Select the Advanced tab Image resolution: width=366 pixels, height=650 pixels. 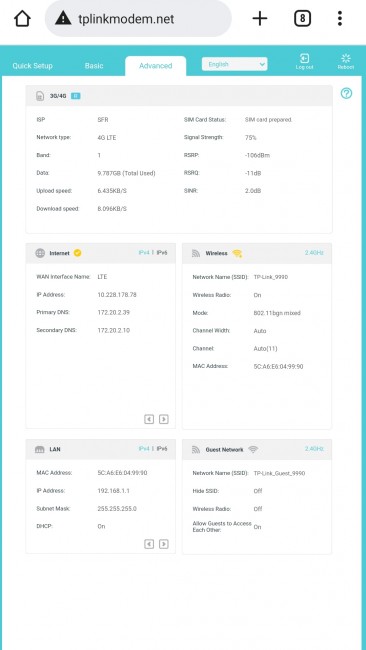155,66
